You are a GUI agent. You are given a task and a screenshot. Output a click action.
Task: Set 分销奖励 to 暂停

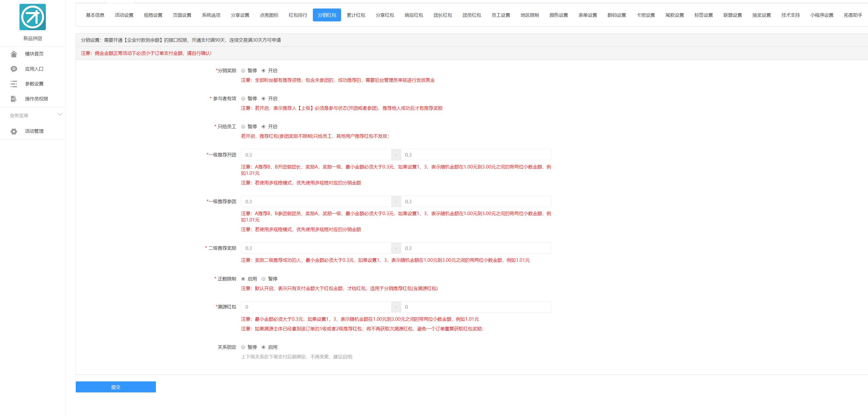(243, 71)
